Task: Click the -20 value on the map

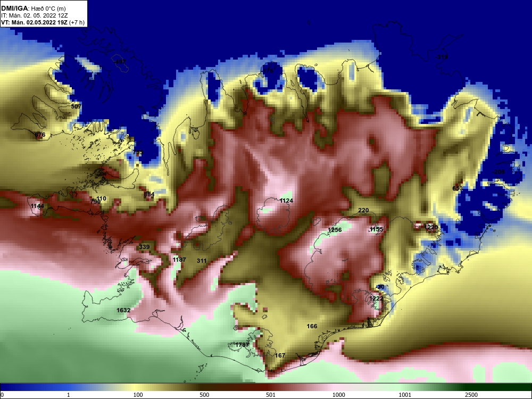Action: [380, 287]
